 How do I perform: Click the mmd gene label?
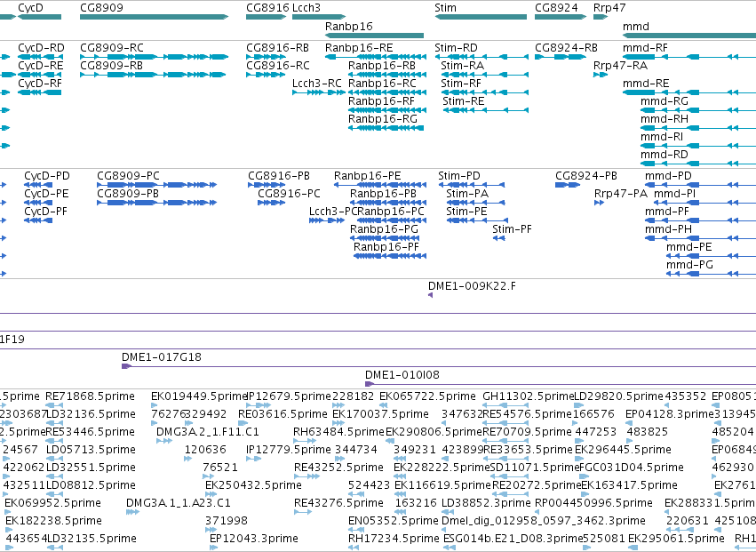636,26
